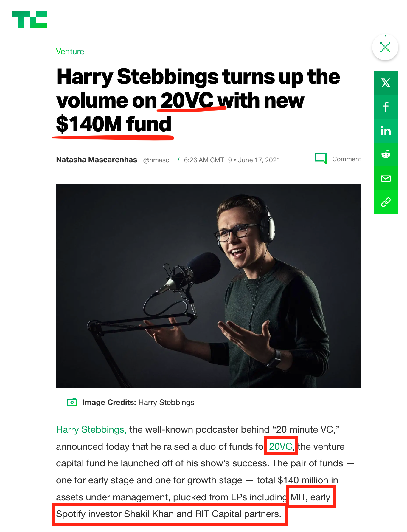Image resolution: width=407 pixels, height=532 pixels.
Task: Click the Comment label
Action: click(346, 159)
